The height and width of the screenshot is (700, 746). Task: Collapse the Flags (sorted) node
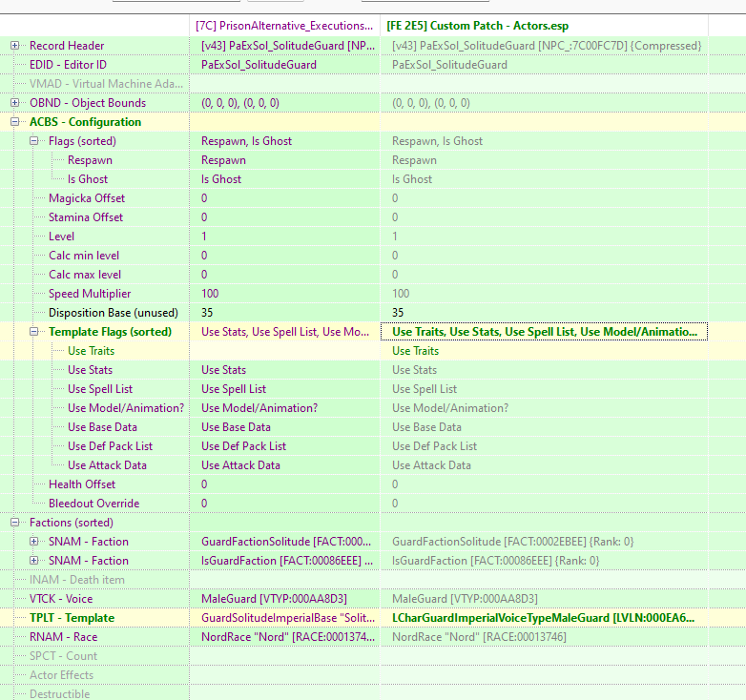tap(34, 141)
